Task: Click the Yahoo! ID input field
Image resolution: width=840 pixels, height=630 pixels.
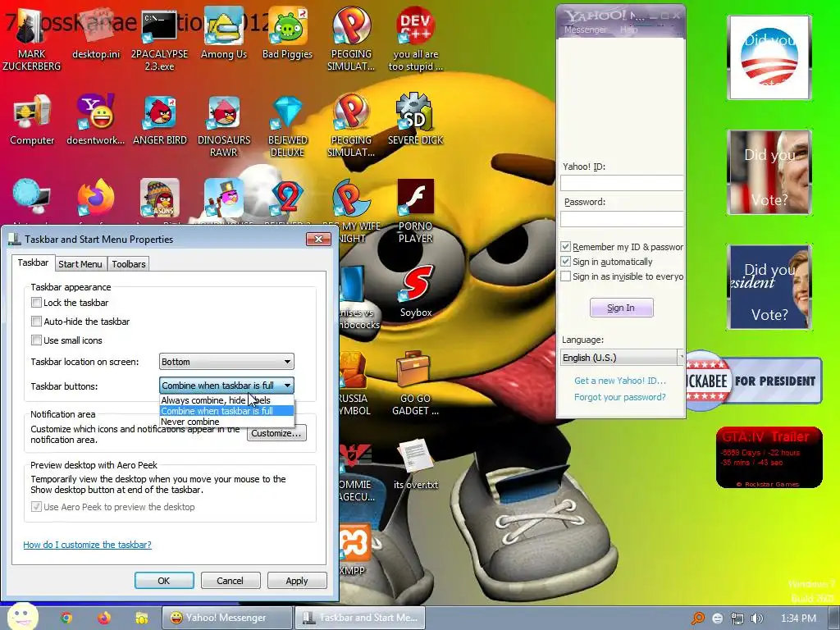Action: [x=622, y=183]
